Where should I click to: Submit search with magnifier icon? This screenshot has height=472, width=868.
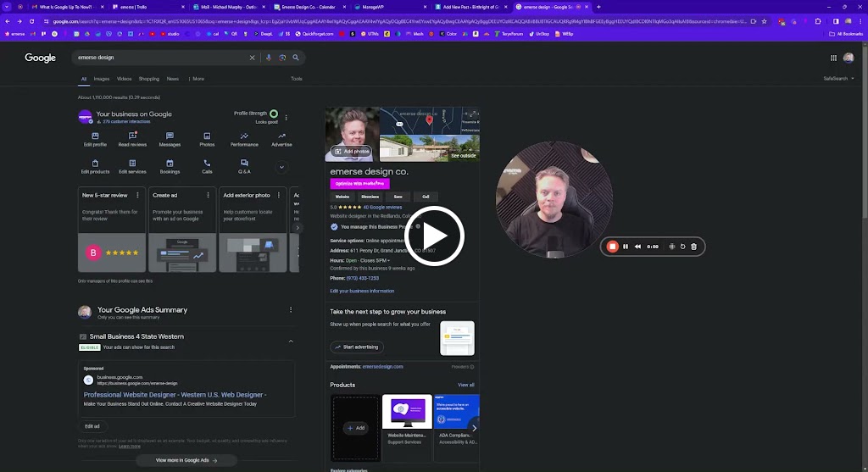(x=296, y=58)
